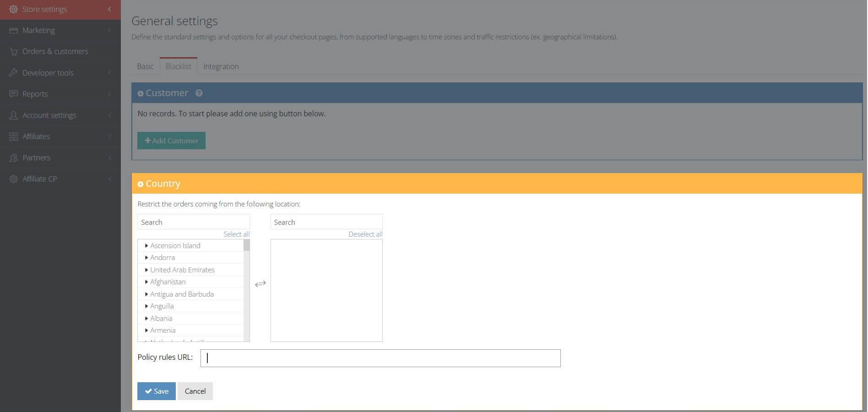Click the gear icon in the Country header
This screenshot has width=868, height=412.
pyautogui.click(x=140, y=184)
